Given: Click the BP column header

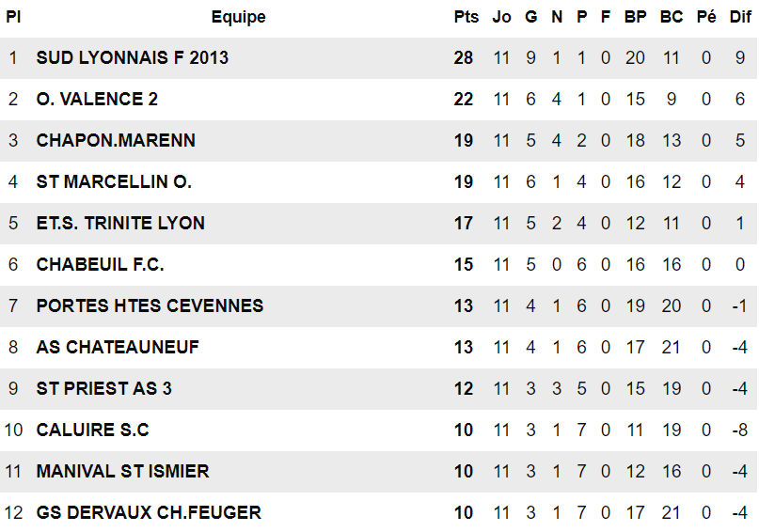Looking at the screenshot, I should pos(636,17).
